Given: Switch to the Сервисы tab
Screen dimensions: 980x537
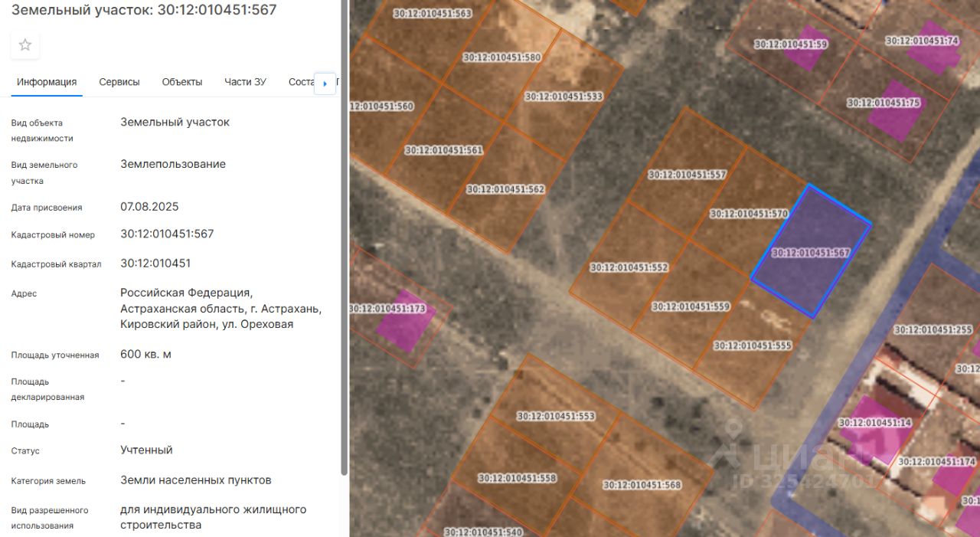Looking at the screenshot, I should [x=119, y=82].
